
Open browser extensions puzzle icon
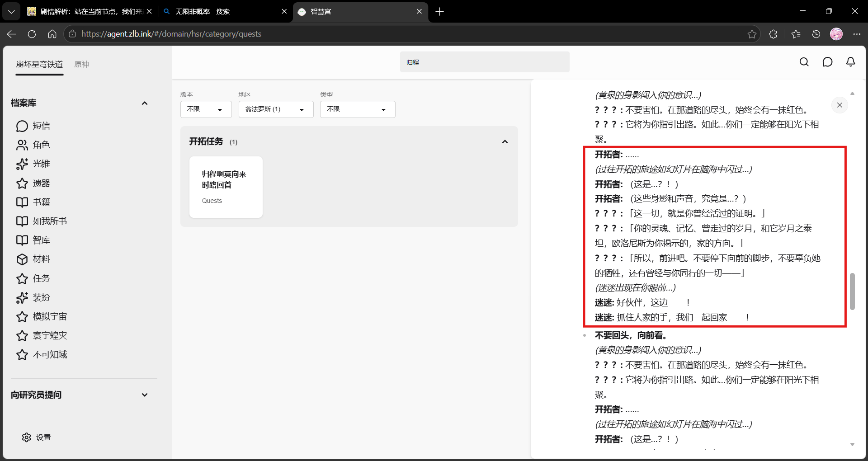[773, 34]
